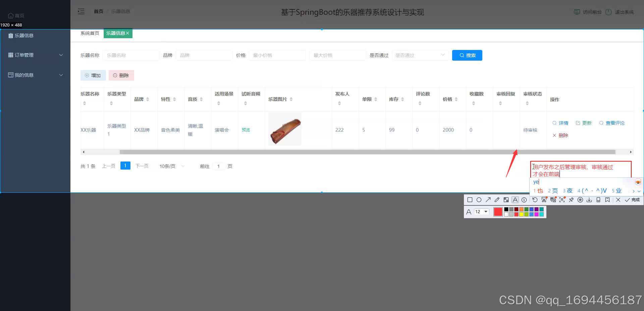The width and height of the screenshot is (644, 311).
Task: Open the 10条/页 page size dropdown
Action: (x=172, y=166)
